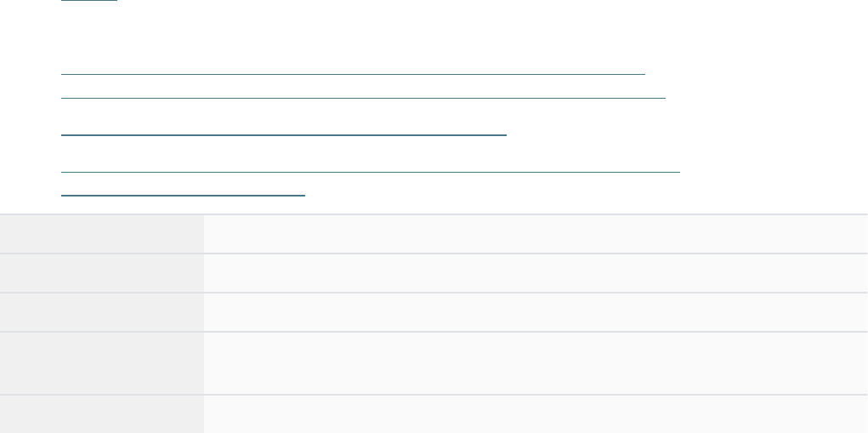
Task: Click the taller fourth row's gray label cell
Action: pos(101,363)
